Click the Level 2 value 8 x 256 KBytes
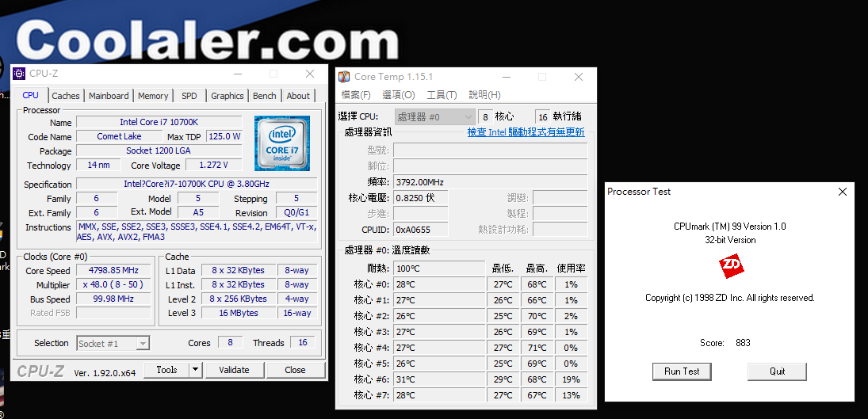This screenshot has width=868, height=419. (238, 299)
